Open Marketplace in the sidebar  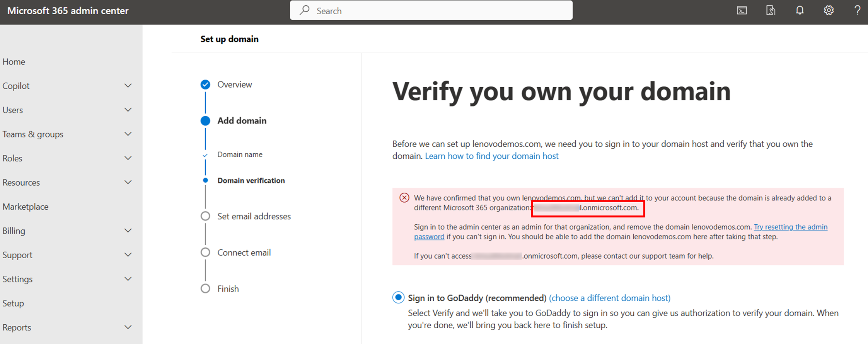pos(26,207)
